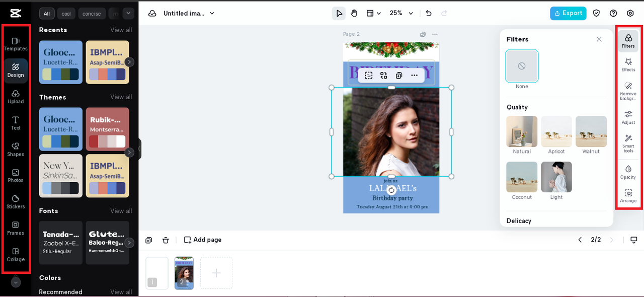Open Page 2 more options menu

(435, 34)
